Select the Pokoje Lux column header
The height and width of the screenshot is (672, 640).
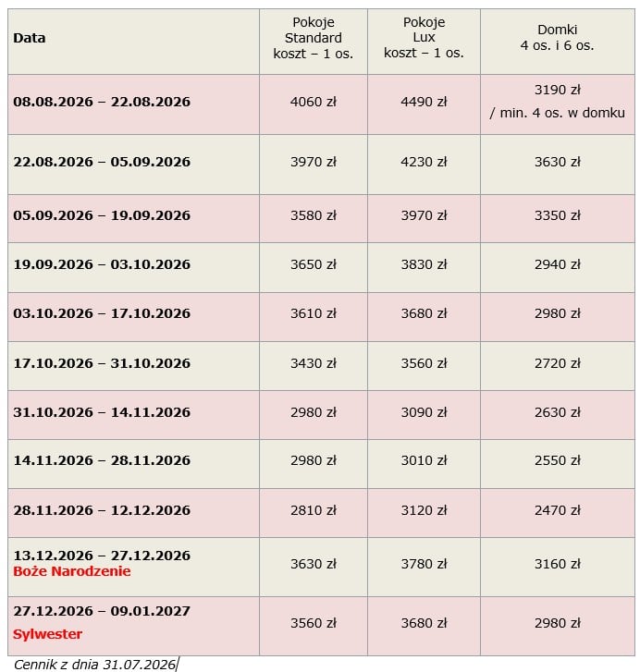[x=424, y=37]
